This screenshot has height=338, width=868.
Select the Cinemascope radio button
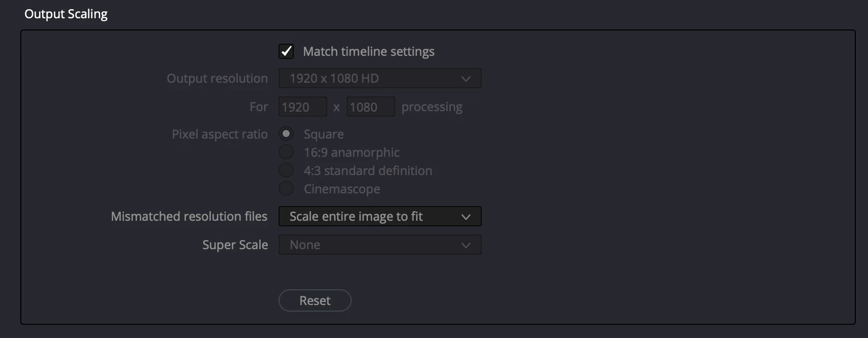pos(286,189)
